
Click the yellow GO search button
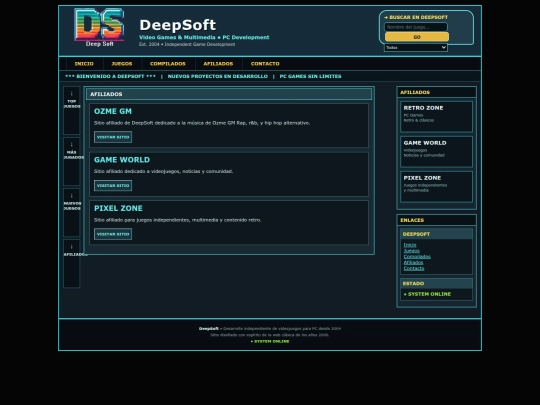point(417,37)
